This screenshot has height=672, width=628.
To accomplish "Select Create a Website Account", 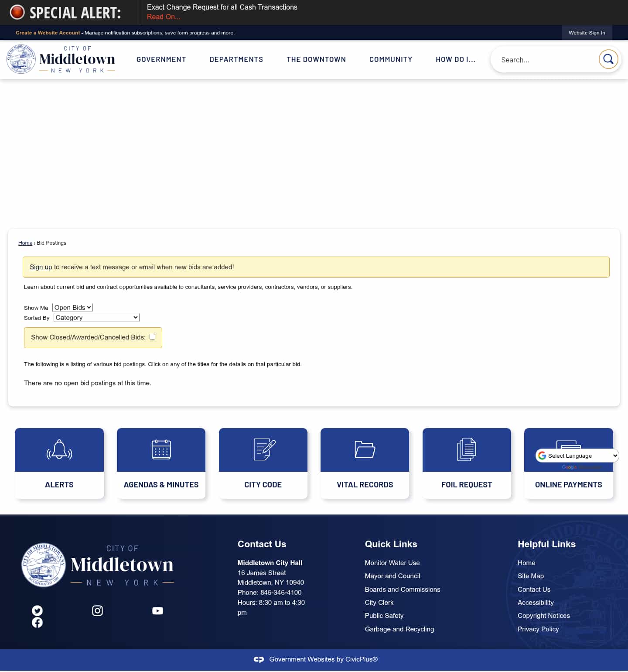I will pyautogui.click(x=48, y=33).
